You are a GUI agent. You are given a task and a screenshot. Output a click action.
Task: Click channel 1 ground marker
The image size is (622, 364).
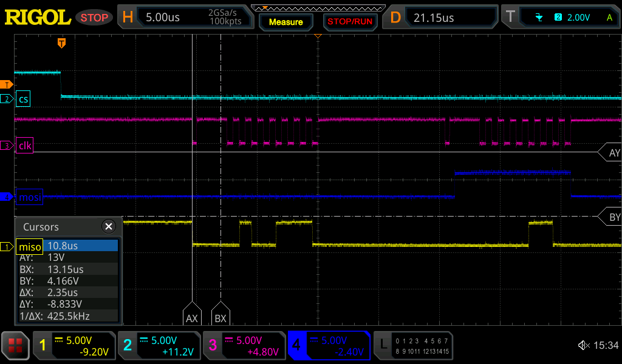(x=6, y=247)
